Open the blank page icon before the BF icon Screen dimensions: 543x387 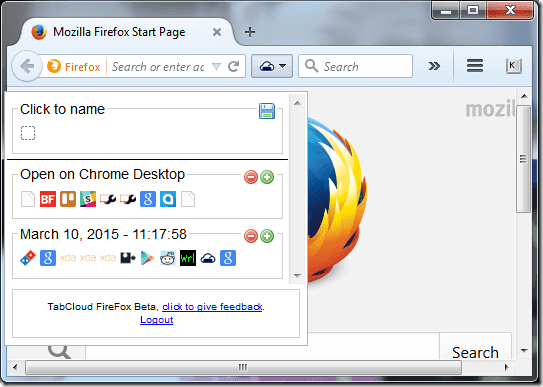click(28, 199)
